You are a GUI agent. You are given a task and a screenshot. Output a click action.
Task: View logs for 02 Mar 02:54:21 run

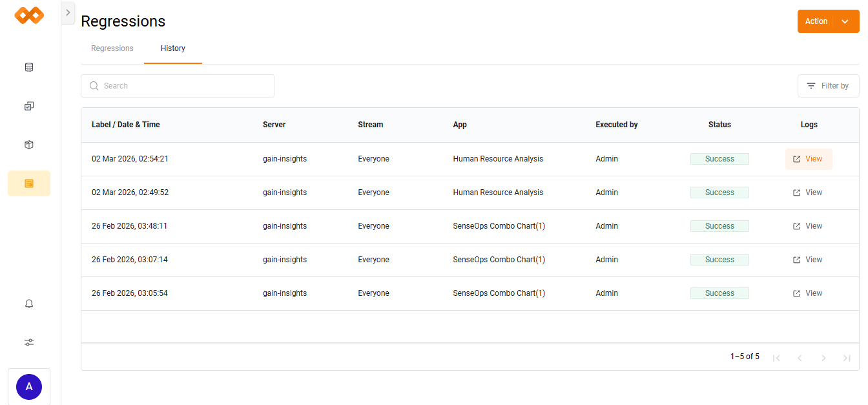pyautogui.click(x=808, y=159)
